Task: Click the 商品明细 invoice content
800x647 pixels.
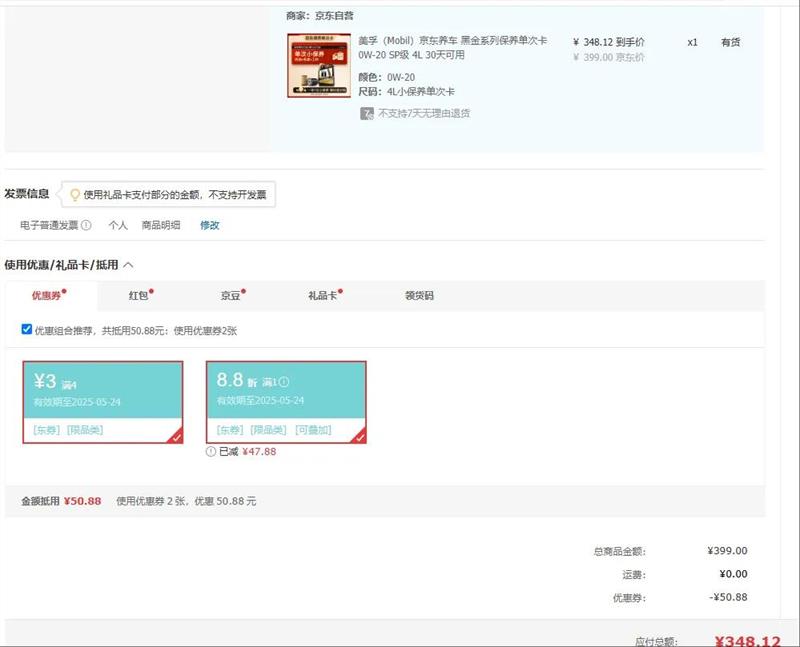Action: pos(161,225)
